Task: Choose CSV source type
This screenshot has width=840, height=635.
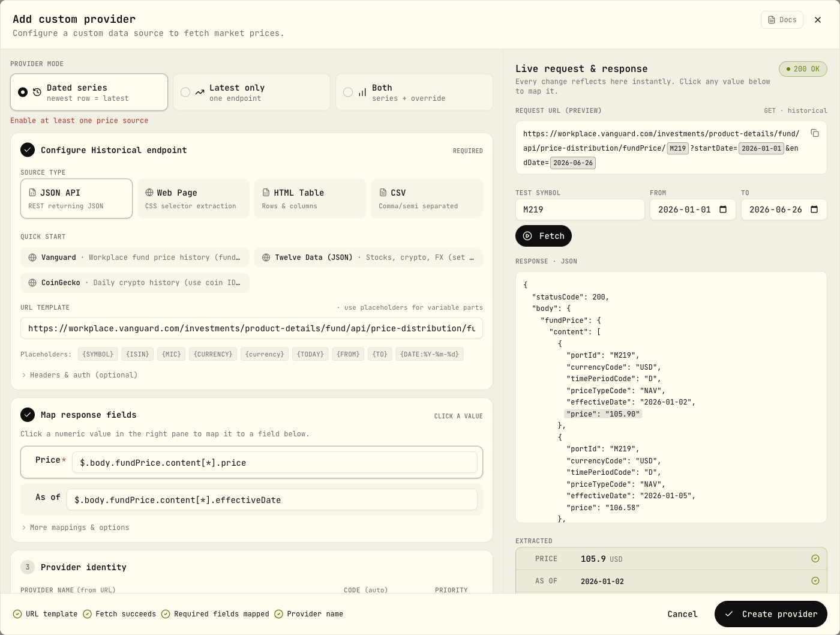Action: click(x=427, y=199)
